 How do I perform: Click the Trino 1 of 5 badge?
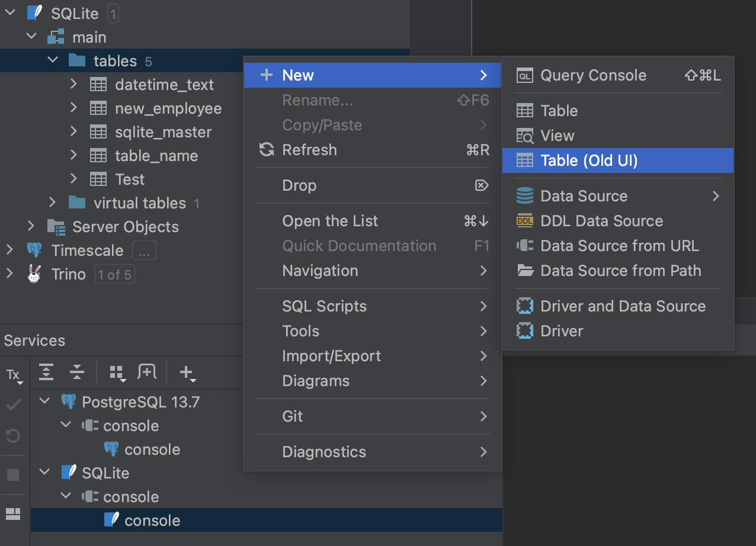coord(115,274)
